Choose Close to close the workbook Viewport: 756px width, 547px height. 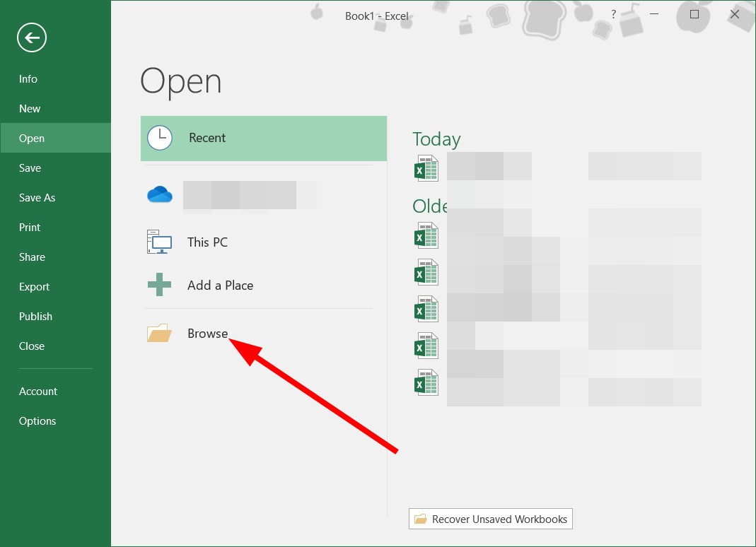[x=32, y=346]
